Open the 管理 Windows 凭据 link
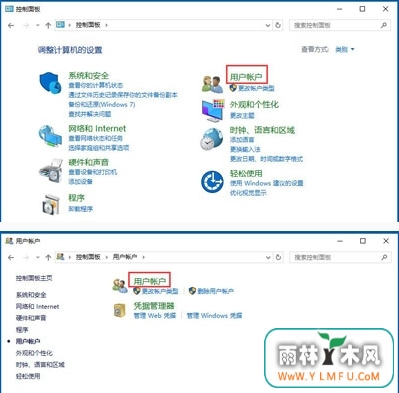Image resolution: width=399 pixels, height=393 pixels. pyautogui.click(x=214, y=315)
